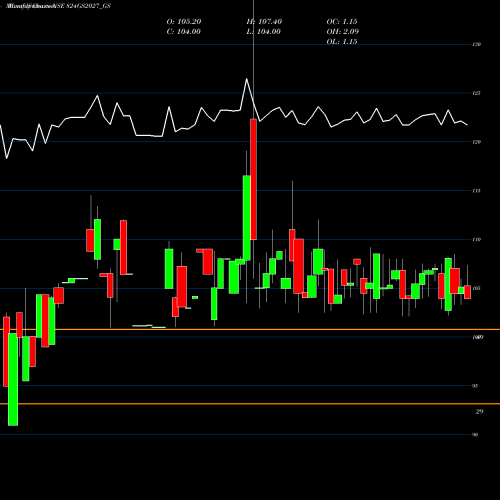The height and width of the screenshot is (500, 500).
Task: Click the OH: 2.09 readout
Action: pyautogui.click(x=342, y=32)
